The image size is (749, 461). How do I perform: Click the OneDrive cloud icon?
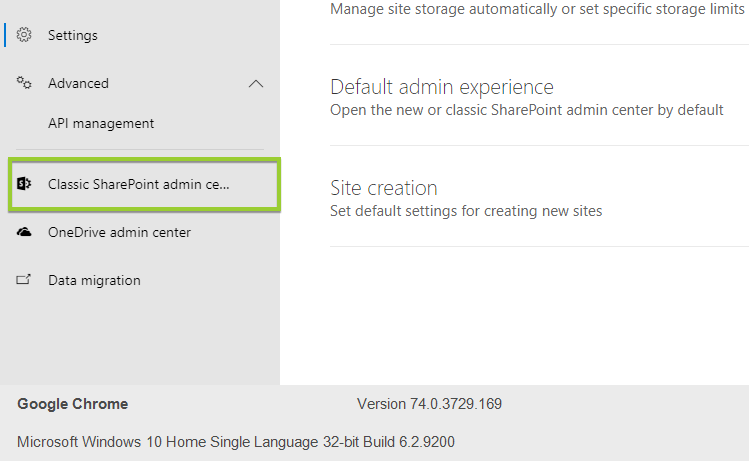pos(24,232)
